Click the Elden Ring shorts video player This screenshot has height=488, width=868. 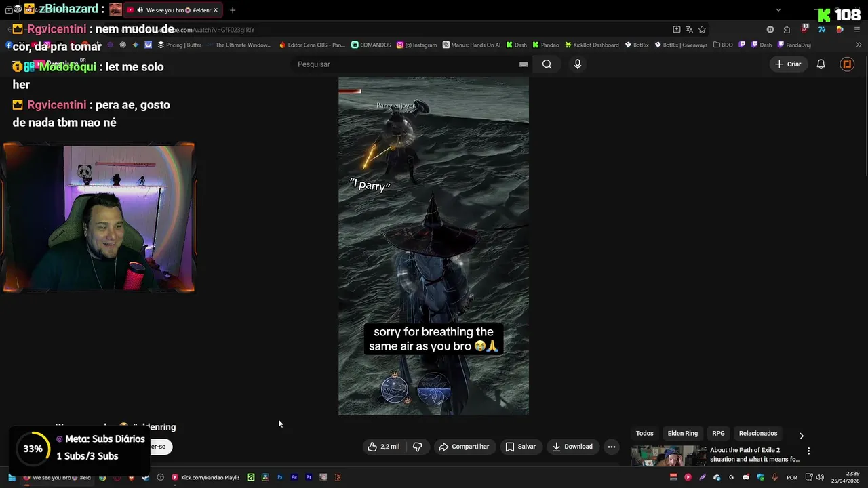pyautogui.click(x=433, y=245)
